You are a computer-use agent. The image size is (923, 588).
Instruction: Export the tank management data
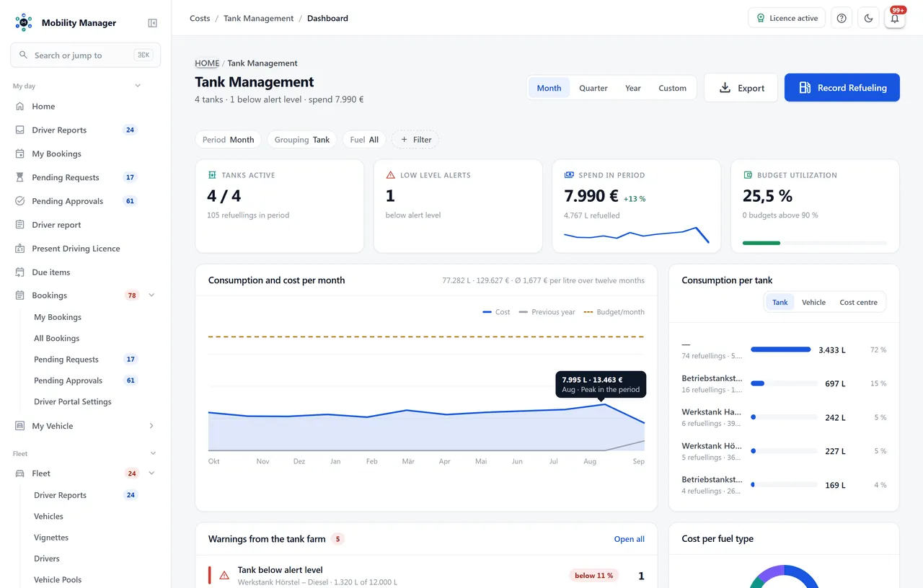[741, 88]
